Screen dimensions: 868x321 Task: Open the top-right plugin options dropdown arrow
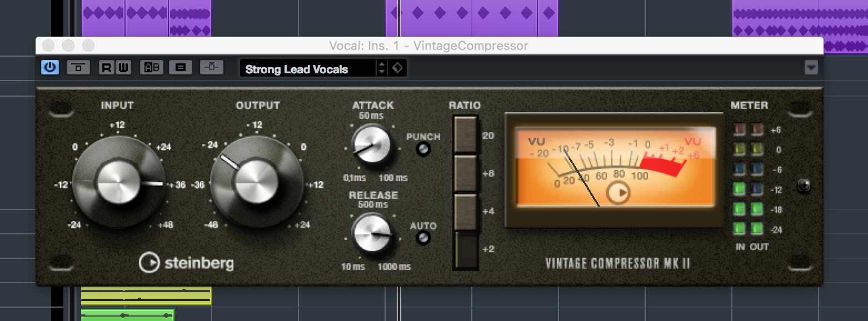(x=812, y=67)
